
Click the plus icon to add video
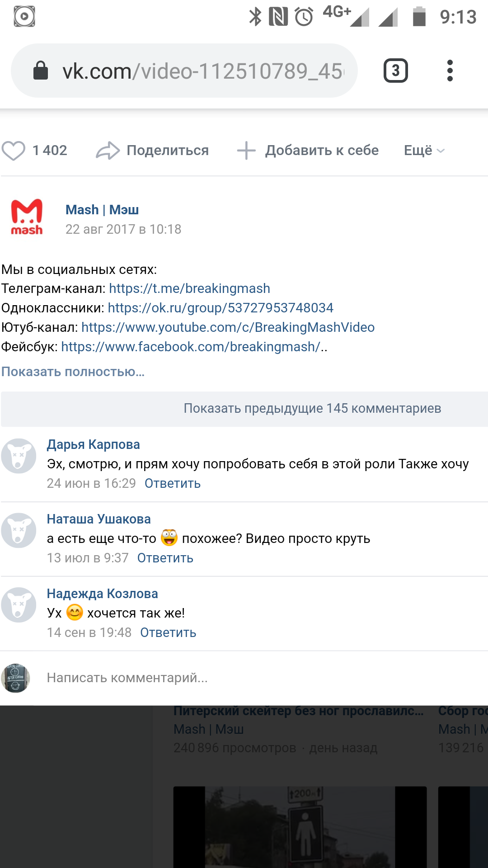tap(246, 151)
